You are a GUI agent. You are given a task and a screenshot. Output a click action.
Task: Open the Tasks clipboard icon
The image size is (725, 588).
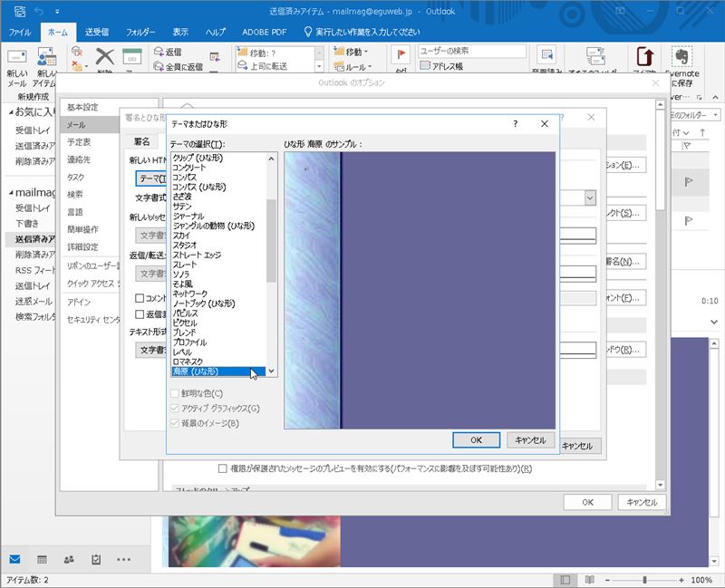pyautogui.click(x=95, y=559)
